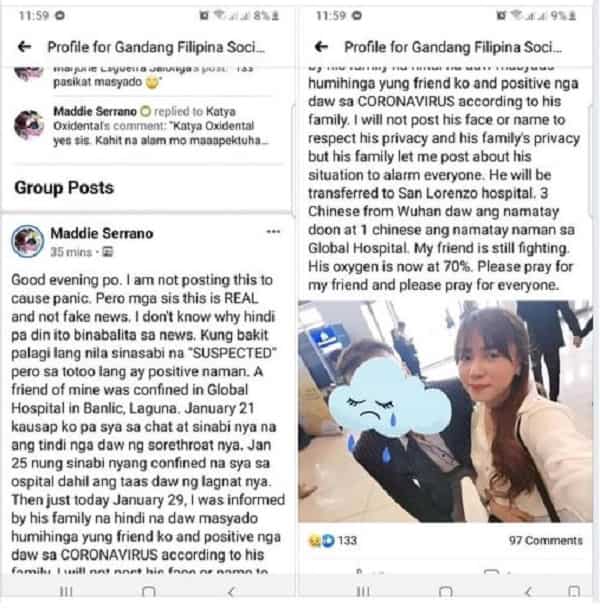Tap the avatar beside Maddie Serrano's reply
Image resolution: width=600 pixels, height=614 pixels.
coord(29,125)
